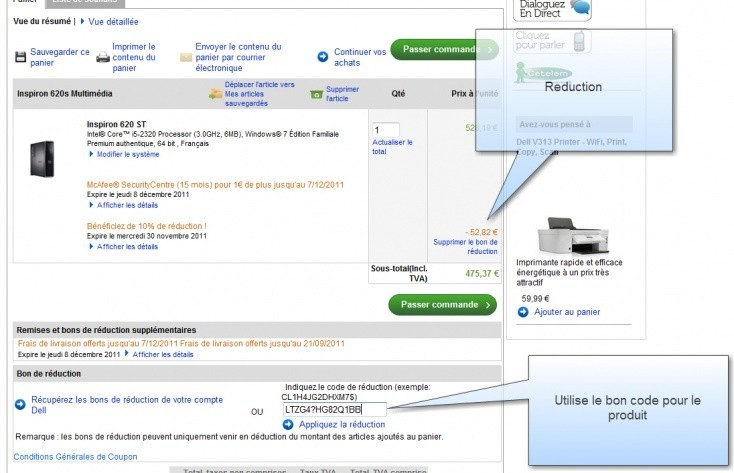The height and width of the screenshot is (473, 734).
Task: Click the coupon code input field
Action: [x=334, y=408]
